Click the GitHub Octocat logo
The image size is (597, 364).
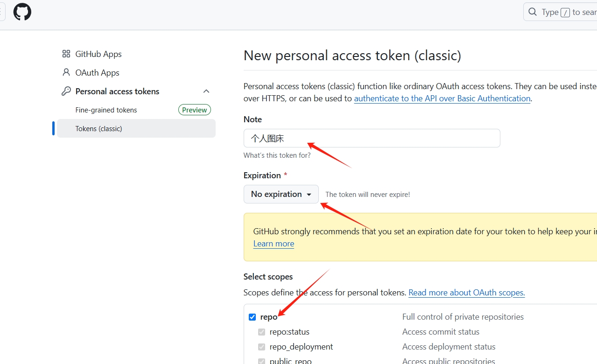coord(22,12)
